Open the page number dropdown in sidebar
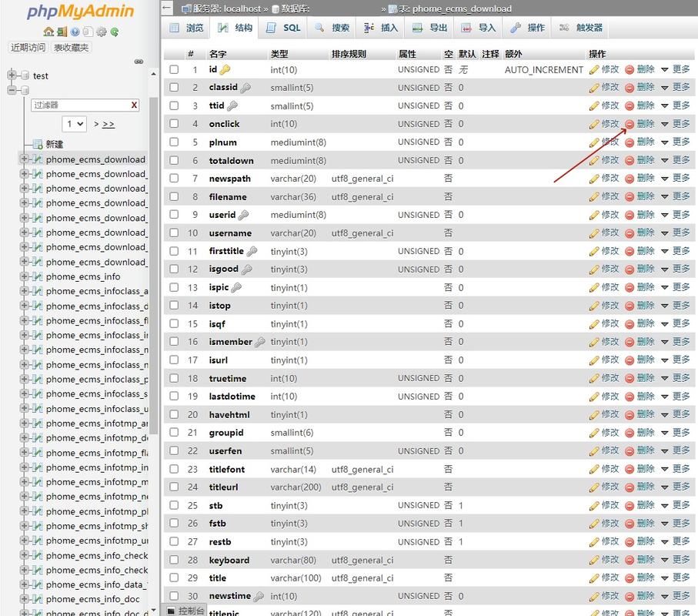The image size is (698, 616). [73, 124]
